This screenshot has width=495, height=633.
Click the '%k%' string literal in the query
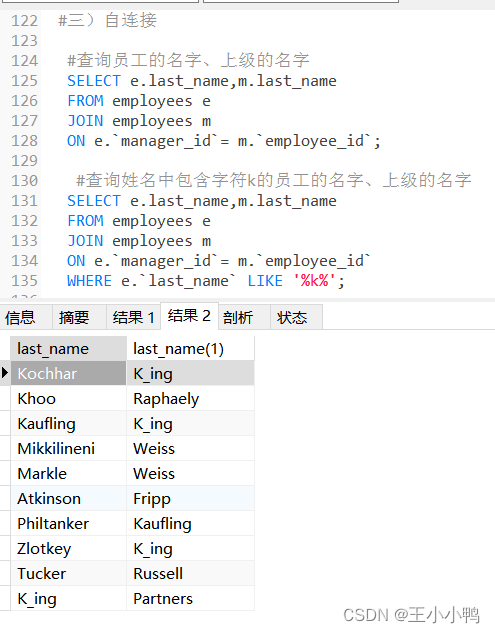pyautogui.click(x=315, y=281)
